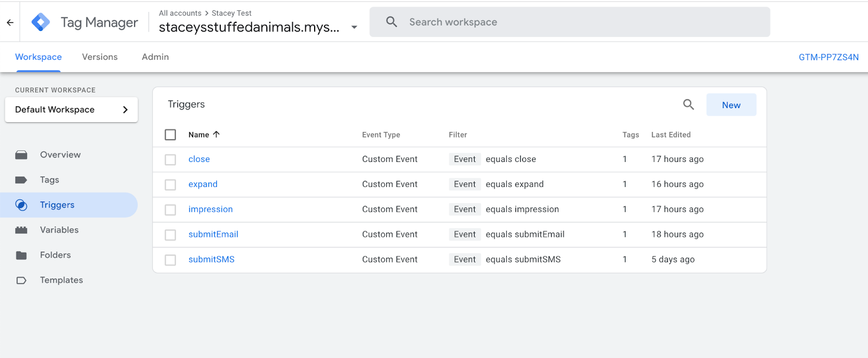
Task: Click the search magnifier in the workspace bar
Action: [392, 22]
